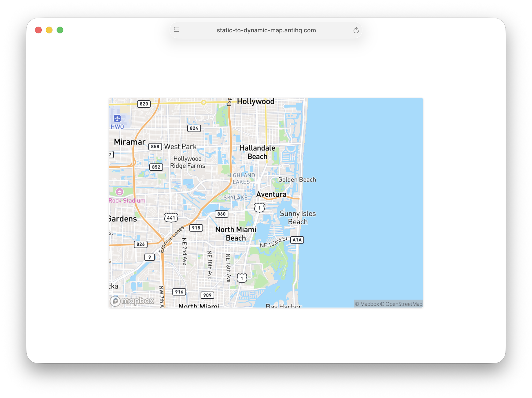Click the route 916 marker

pyautogui.click(x=179, y=292)
